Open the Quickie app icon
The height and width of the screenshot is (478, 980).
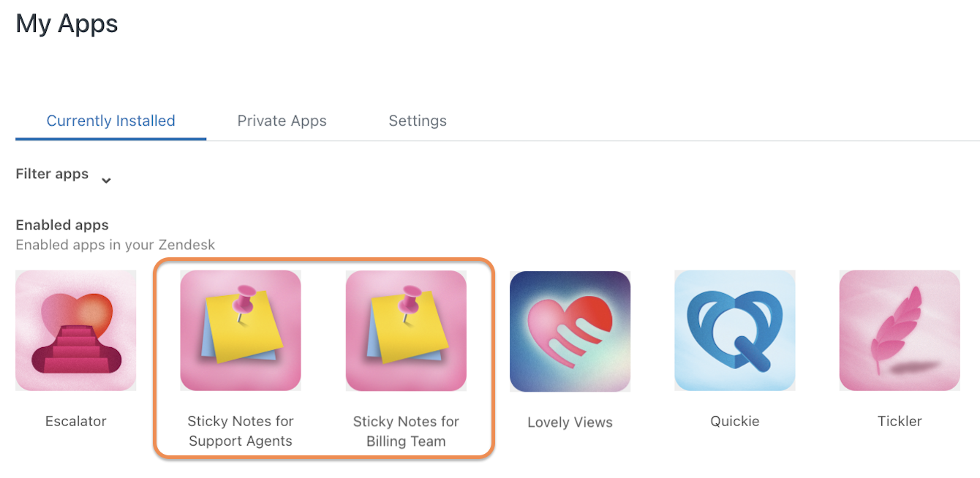coord(735,330)
